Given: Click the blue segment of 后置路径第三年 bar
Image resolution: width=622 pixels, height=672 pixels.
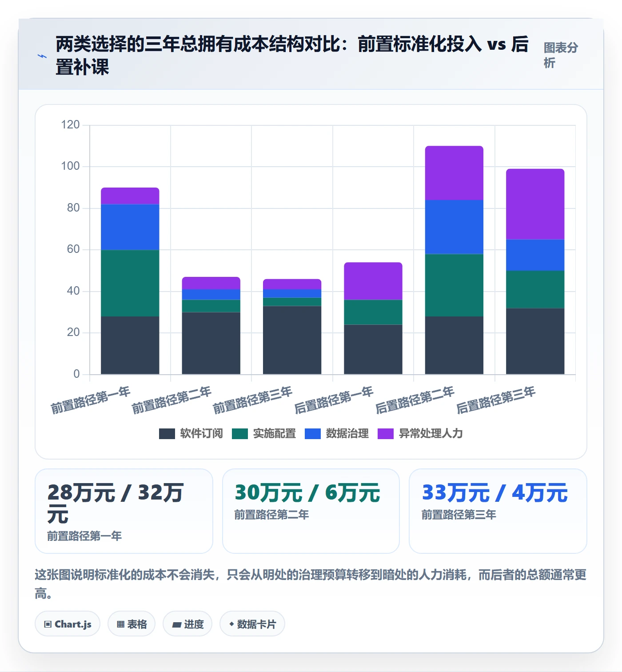Looking at the screenshot, I should point(535,255).
